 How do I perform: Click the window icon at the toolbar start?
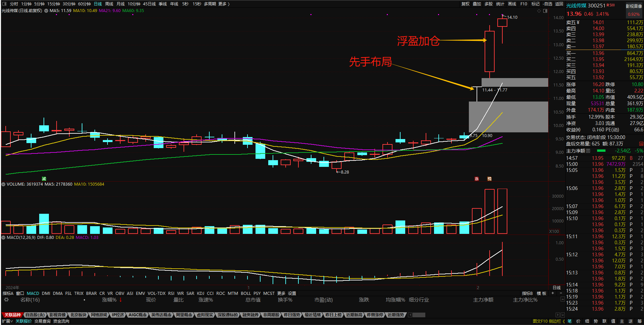(x=4, y=4)
